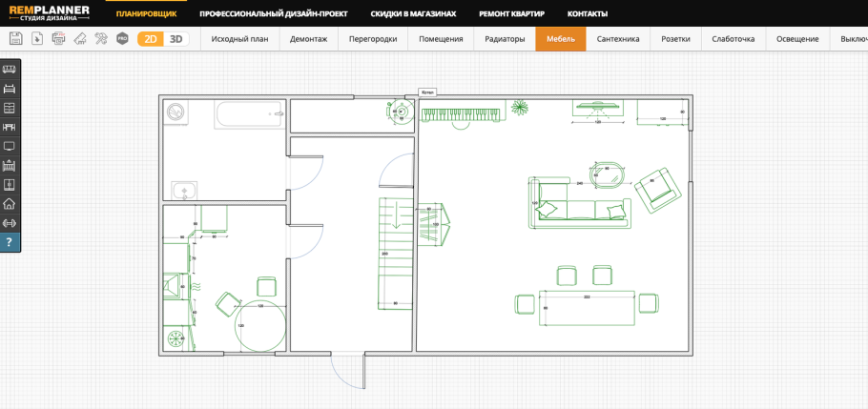Switch the view to 3D mode
The width and height of the screenshot is (868, 409).
point(176,39)
